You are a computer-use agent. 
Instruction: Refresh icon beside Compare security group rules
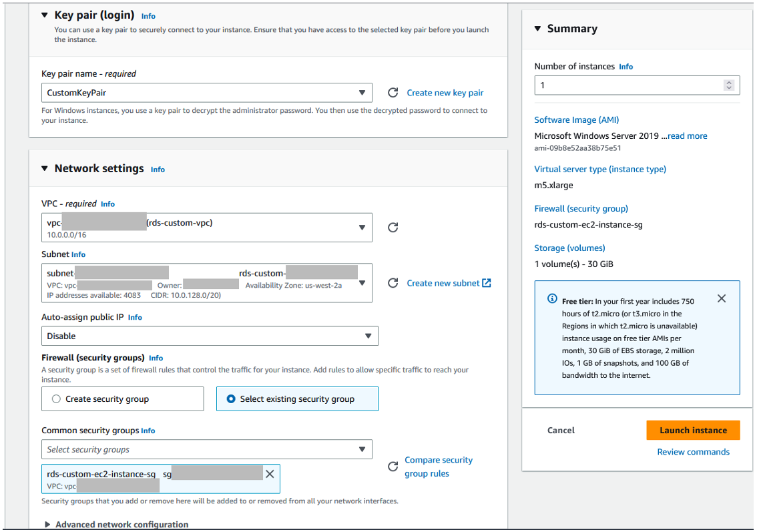tap(393, 467)
